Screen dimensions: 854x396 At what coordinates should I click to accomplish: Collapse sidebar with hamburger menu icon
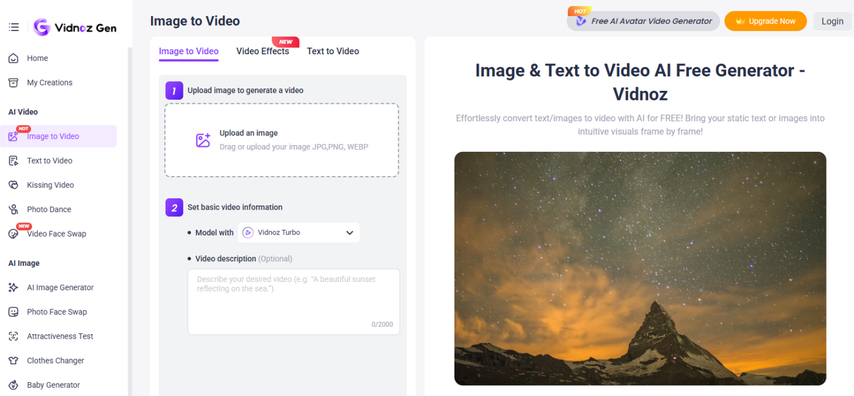tap(14, 27)
